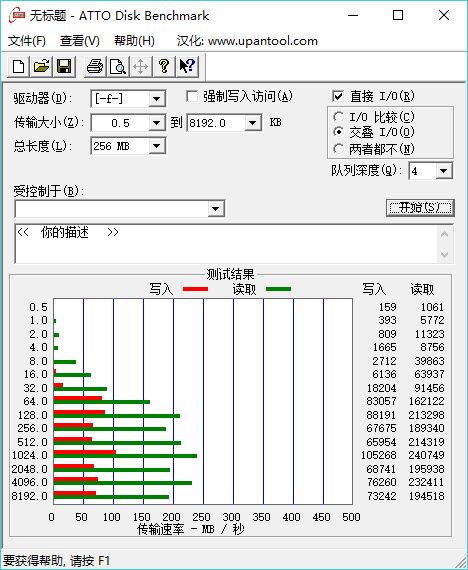Open the 文件(F) menu
468x570 pixels.
(27, 41)
